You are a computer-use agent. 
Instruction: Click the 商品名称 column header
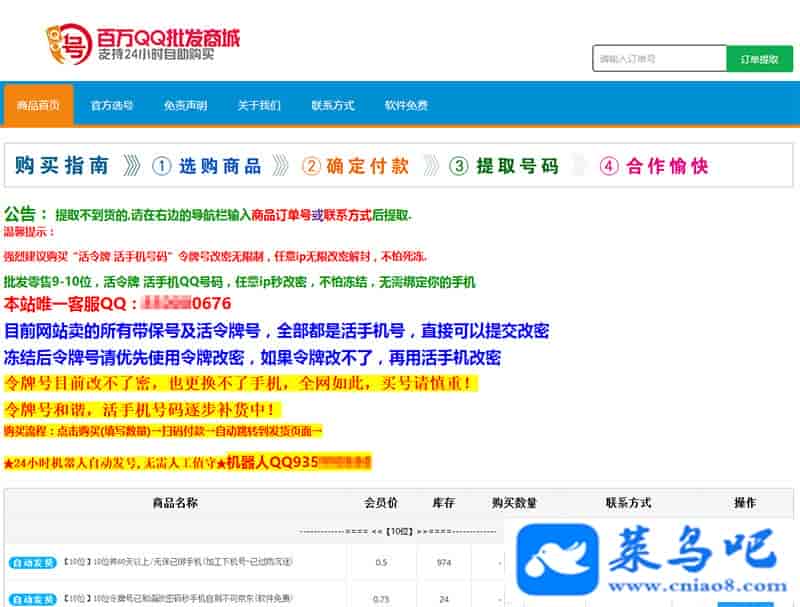175,502
